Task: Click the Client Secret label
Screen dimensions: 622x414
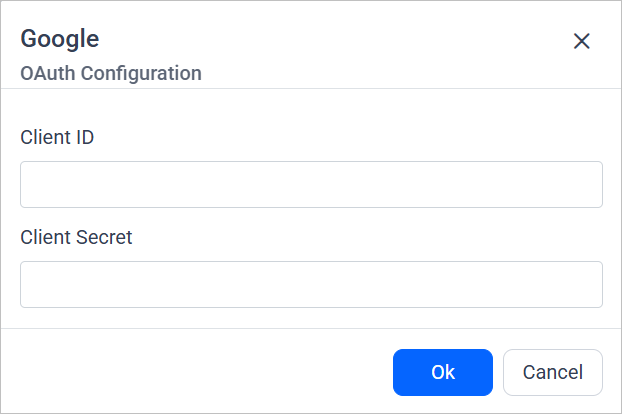Action: (x=76, y=237)
